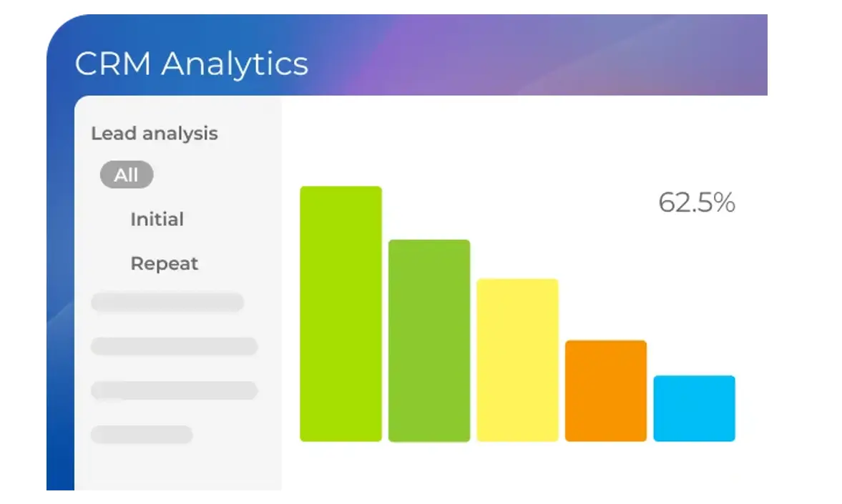842x504 pixels.
Task: Open the second gray placeholder sidebar item
Action: click(x=174, y=347)
